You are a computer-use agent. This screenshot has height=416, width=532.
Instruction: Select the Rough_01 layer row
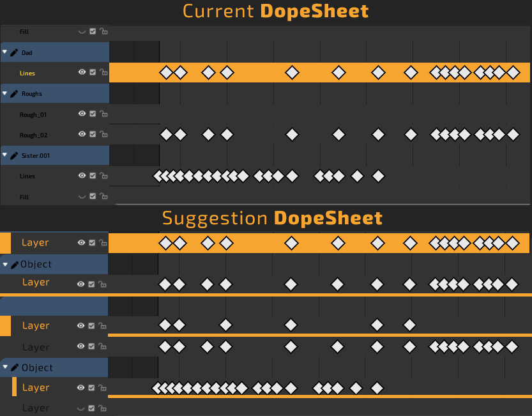[x=55, y=114]
